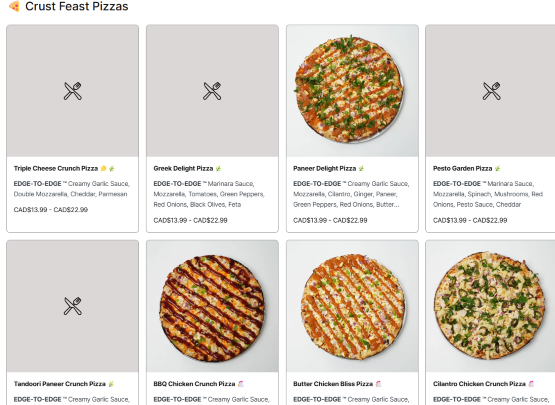555x405 pixels.
Task: Click the leaf icon next to Pesto Garden Pizza
Action: [498, 169]
